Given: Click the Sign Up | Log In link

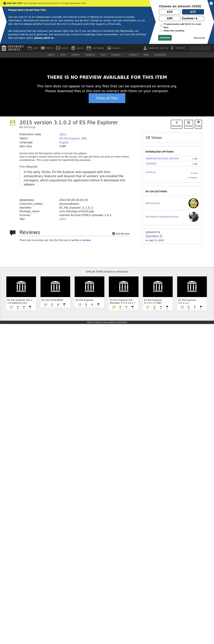Looking at the screenshot, I should point(158,48).
